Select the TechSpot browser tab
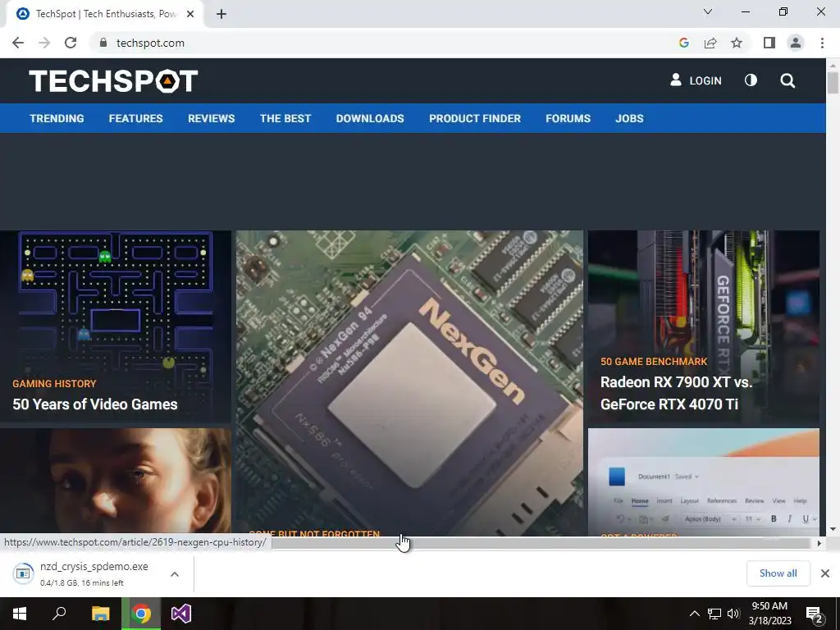The width and height of the screenshot is (840, 630). 104,14
